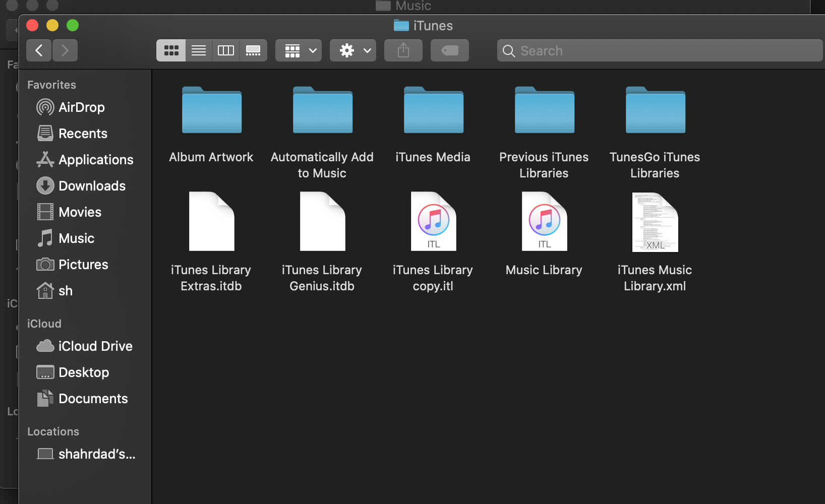825x504 pixels.
Task: Go back with the left chevron button
Action: pos(39,50)
